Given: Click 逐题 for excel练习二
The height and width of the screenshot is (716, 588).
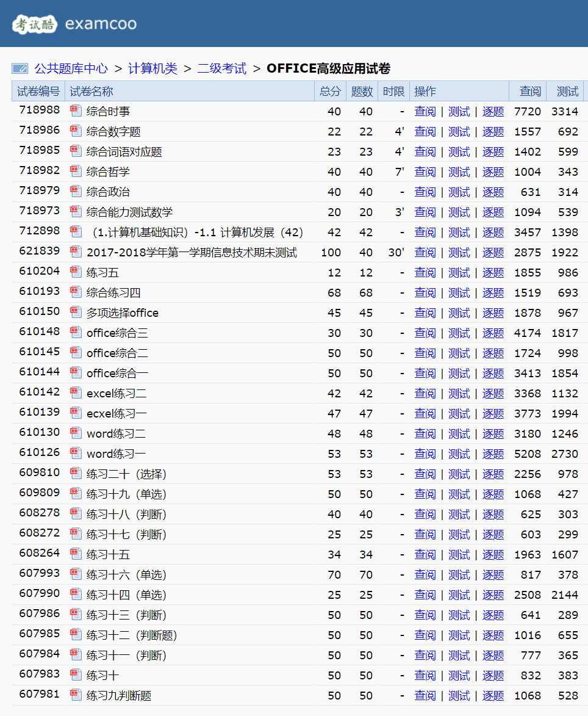Looking at the screenshot, I should tap(493, 393).
